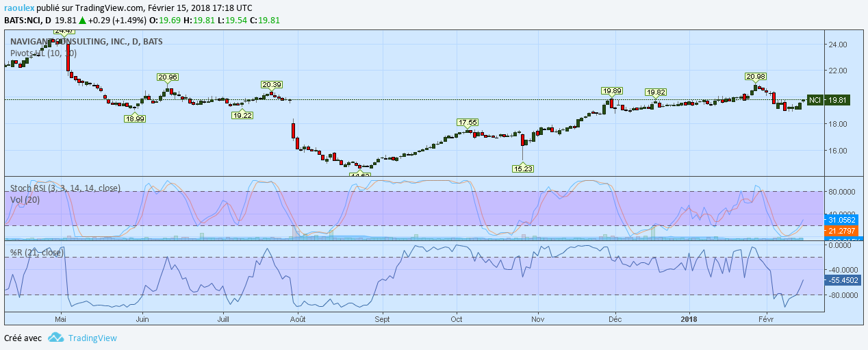Screen dimensions: 868x350
Task: Click the Oct label on time axis
Action: (457, 319)
